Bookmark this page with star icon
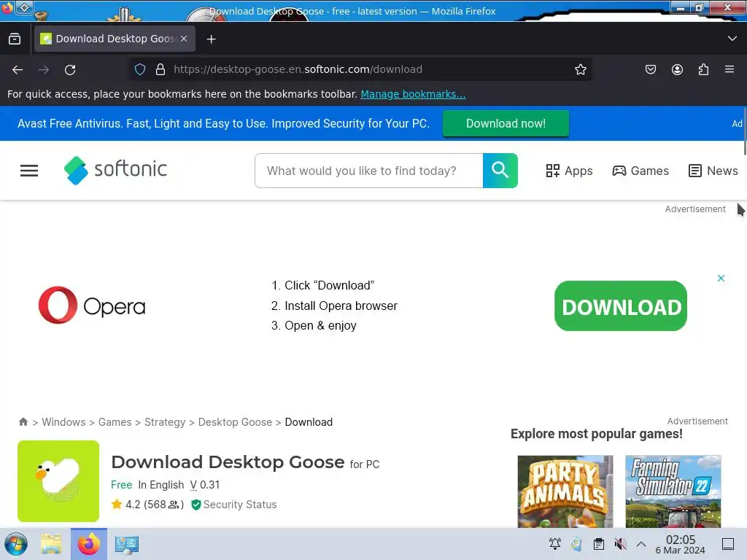 [x=580, y=69]
